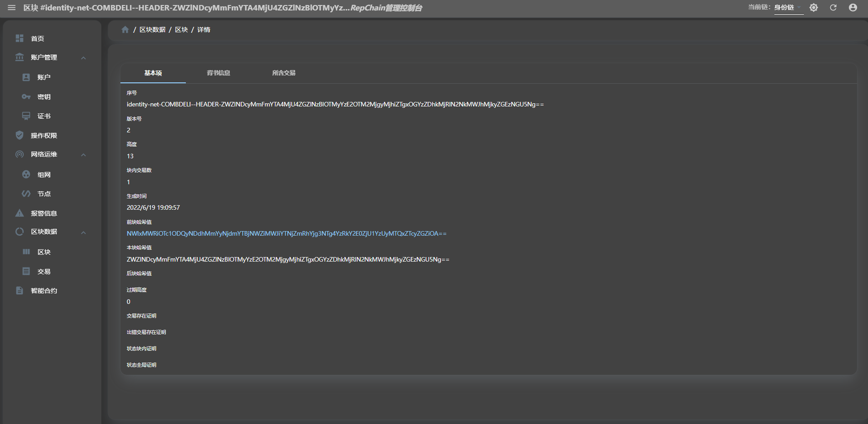Click the 状态全局证明 label
This screenshot has width=868, height=424.
click(x=141, y=365)
